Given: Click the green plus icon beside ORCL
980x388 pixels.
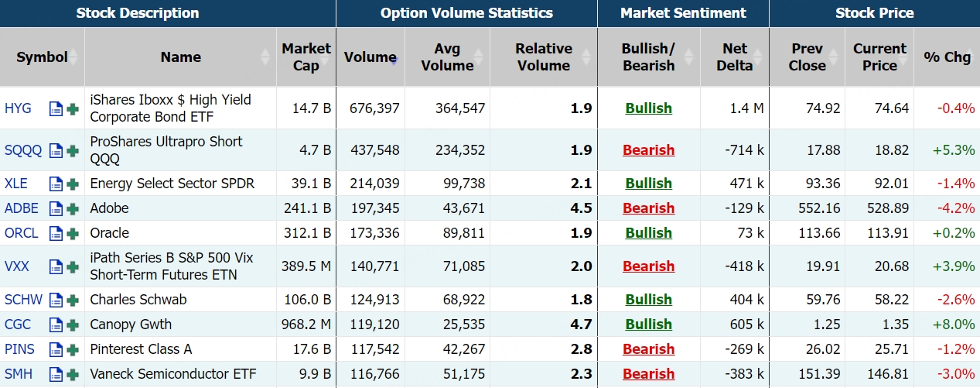Looking at the screenshot, I should [73, 234].
